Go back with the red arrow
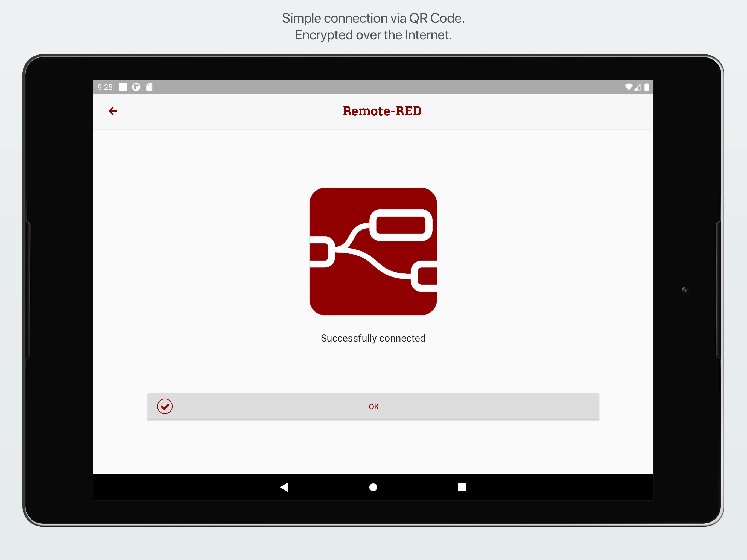Viewport: 747px width, 560px height. [x=113, y=111]
